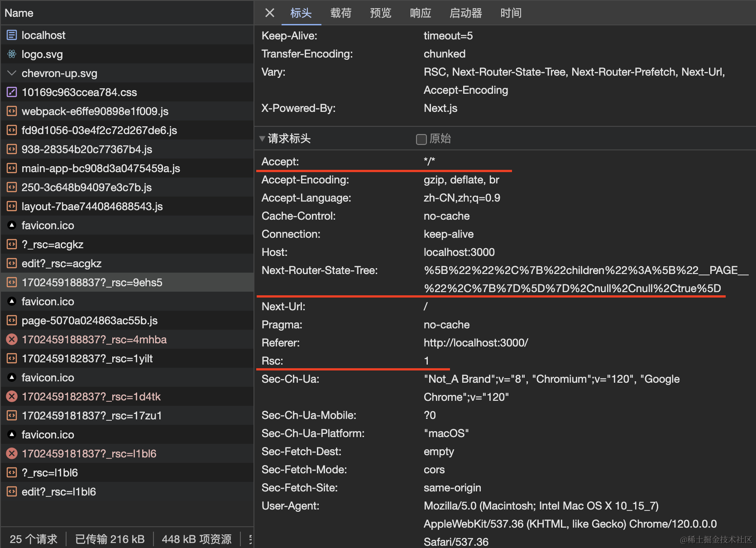Image resolution: width=756 pixels, height=548 pixels.
Task: Click the Name column header
Action: [19, 13]
